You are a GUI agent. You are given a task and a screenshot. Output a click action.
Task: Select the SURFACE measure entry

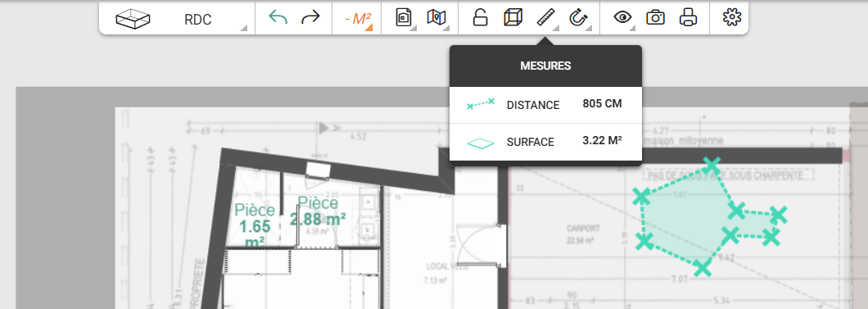[545, 142]
